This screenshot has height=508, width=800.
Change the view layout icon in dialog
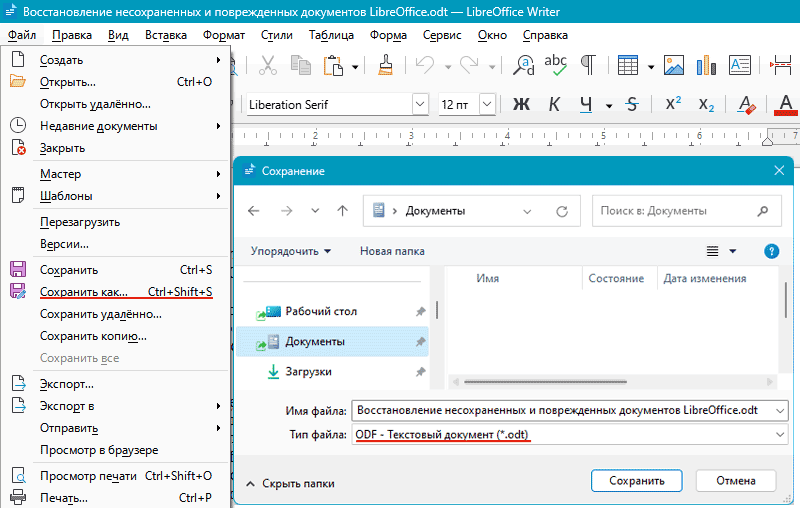(712, 251)
